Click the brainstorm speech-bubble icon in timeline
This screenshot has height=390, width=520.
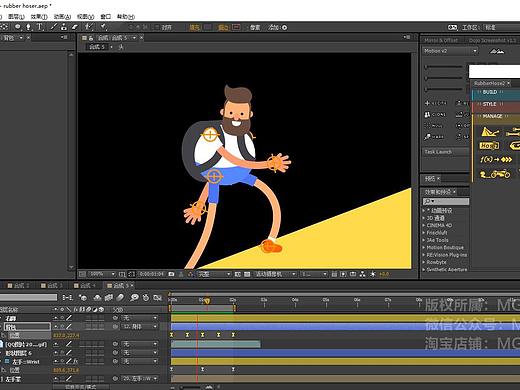click(x=134, y=297)
